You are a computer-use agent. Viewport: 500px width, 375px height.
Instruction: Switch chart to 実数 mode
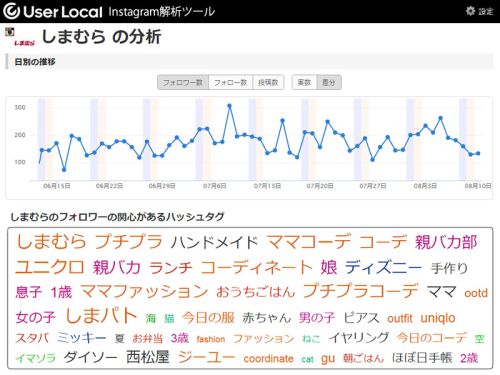304,82
